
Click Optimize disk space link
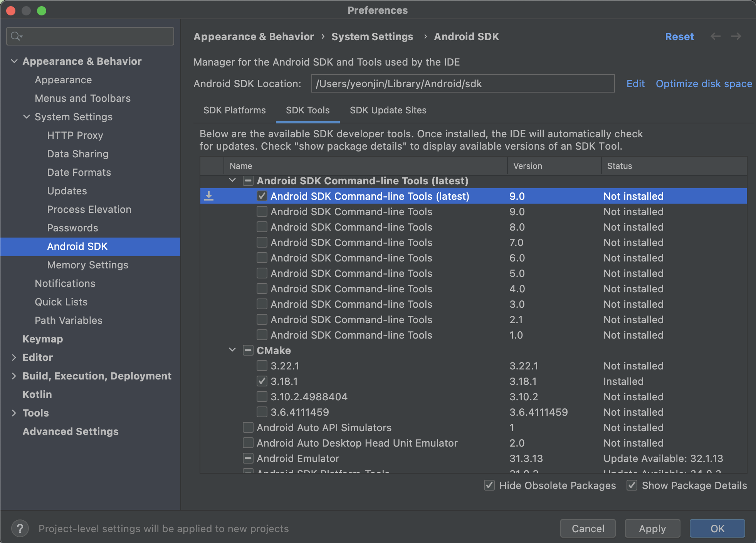[704, 84]
